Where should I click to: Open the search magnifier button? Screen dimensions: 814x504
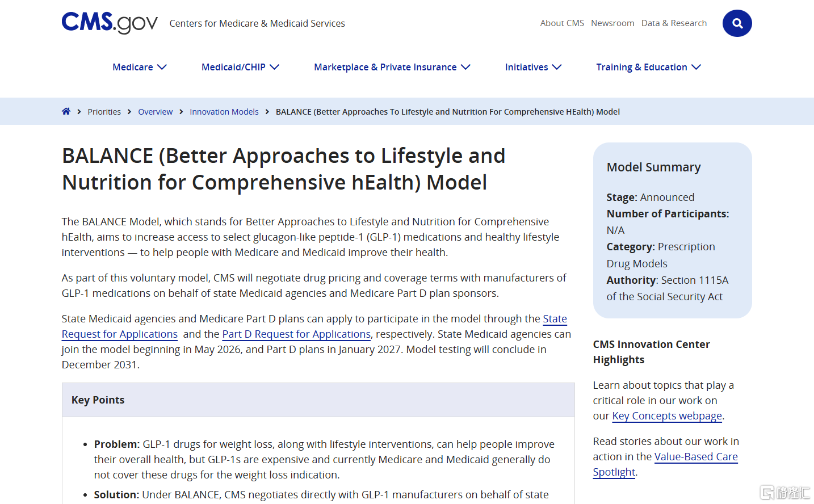click(737, 23)
